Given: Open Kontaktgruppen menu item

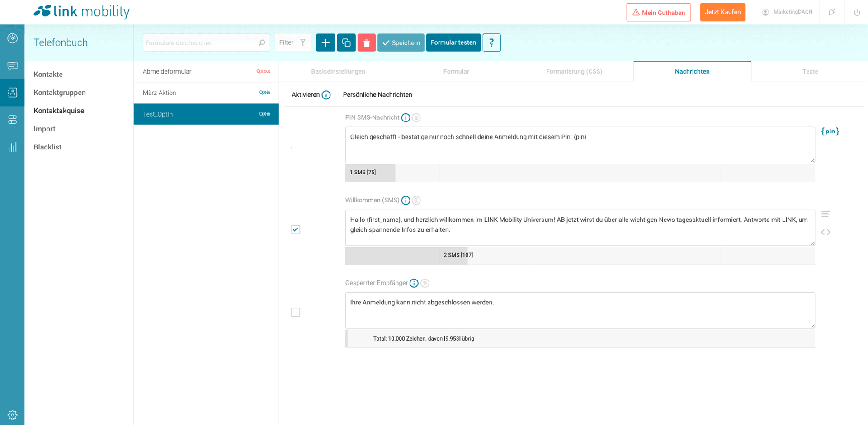Looking at the screenshot, I should coord(60,93).
